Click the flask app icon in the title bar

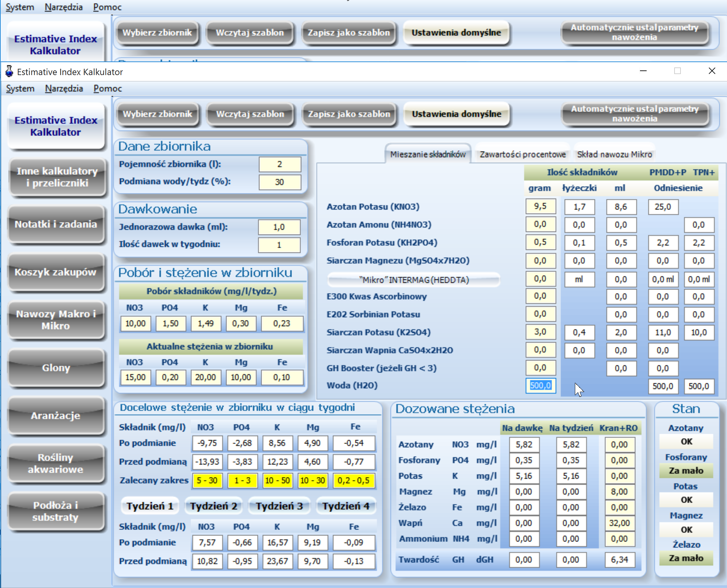point(9,71)
